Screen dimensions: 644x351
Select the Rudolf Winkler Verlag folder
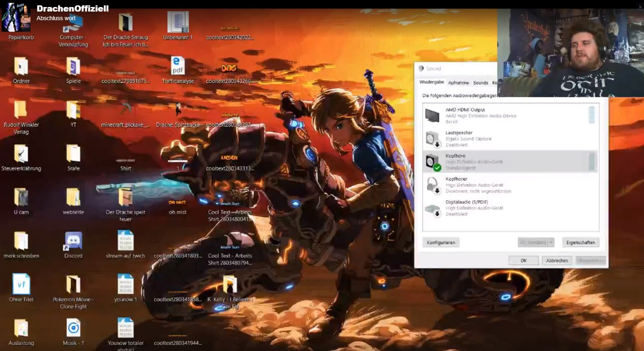click(x=21, y=117)
